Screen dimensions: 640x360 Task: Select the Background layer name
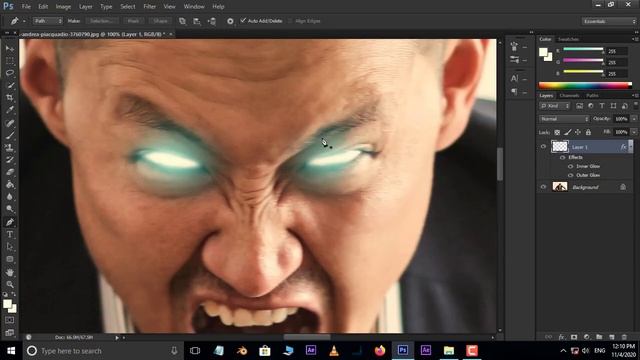(x=585, y=187)
